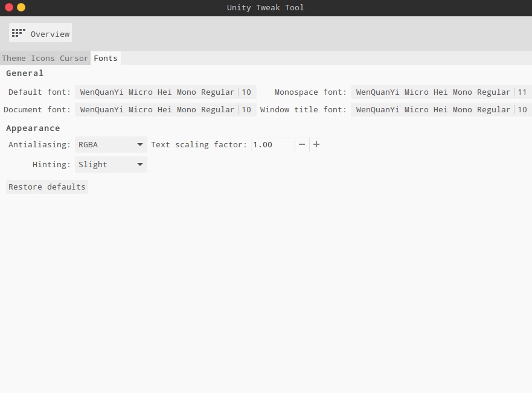This screenshot has height=393, width=532.
Task: Open the Default font chooser
Action: 157,92
